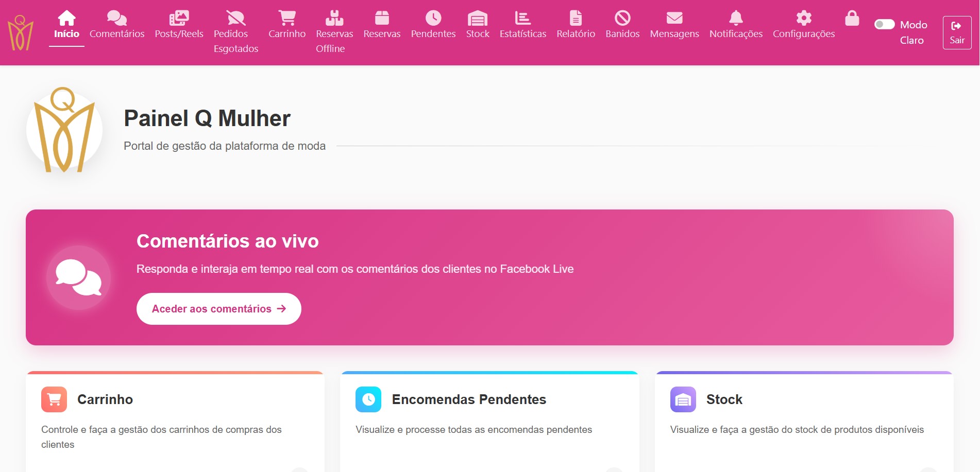Click the Aceder aos comentários button
This screenshot has height=472, width=980.
tap(218, 309)
